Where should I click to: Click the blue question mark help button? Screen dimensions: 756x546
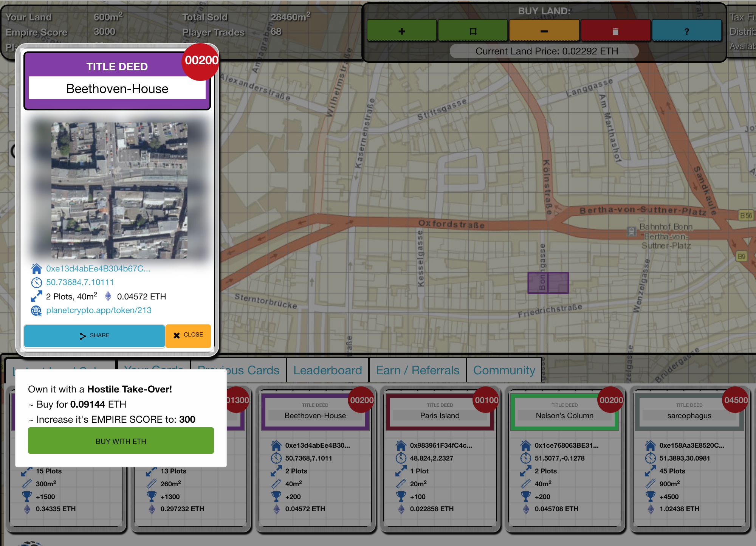686,31
